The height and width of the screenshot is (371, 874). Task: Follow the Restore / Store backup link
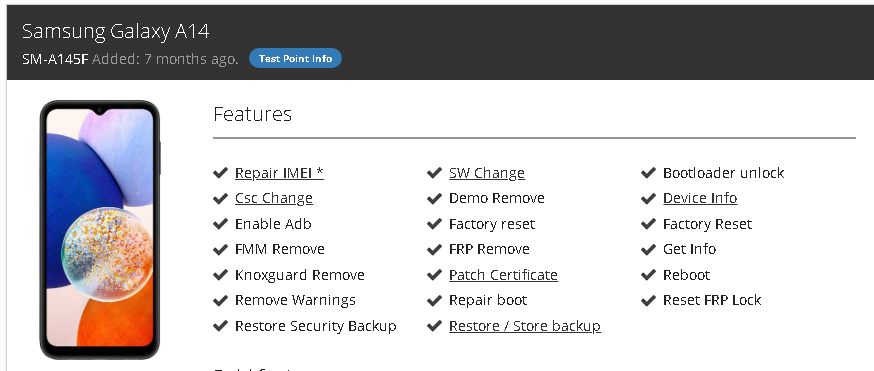tap(525, 326)
